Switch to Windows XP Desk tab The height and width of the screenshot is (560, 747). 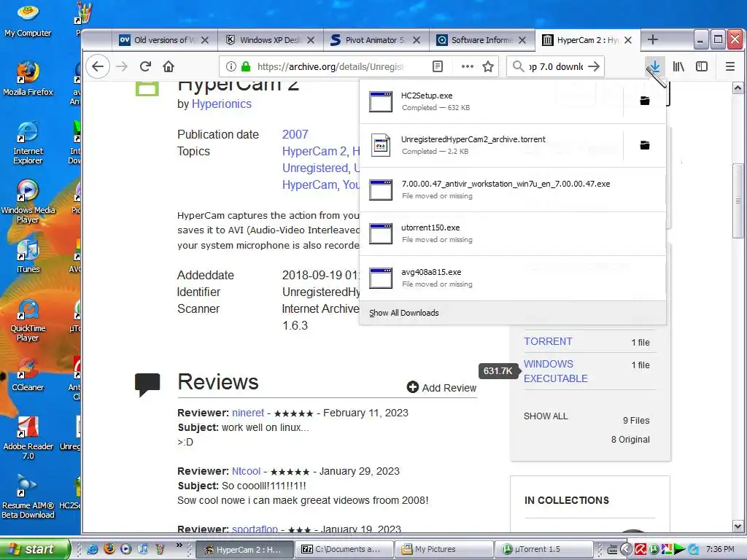pos(270,40)
